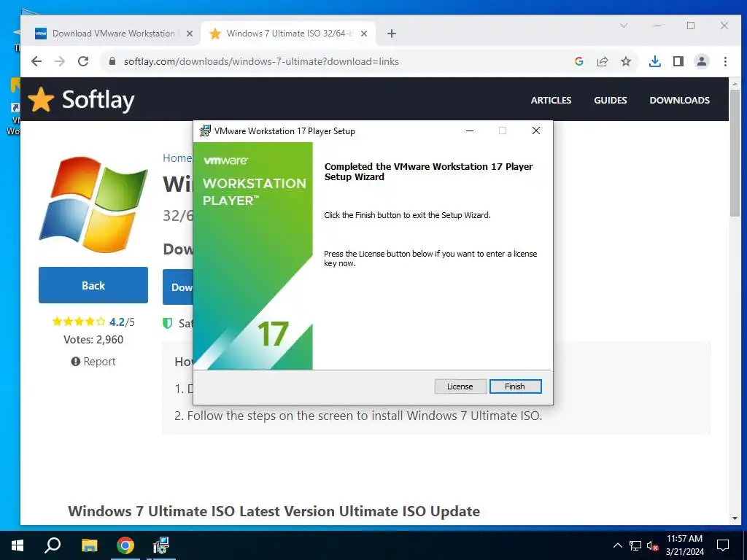Open the notification center icon

723,545
